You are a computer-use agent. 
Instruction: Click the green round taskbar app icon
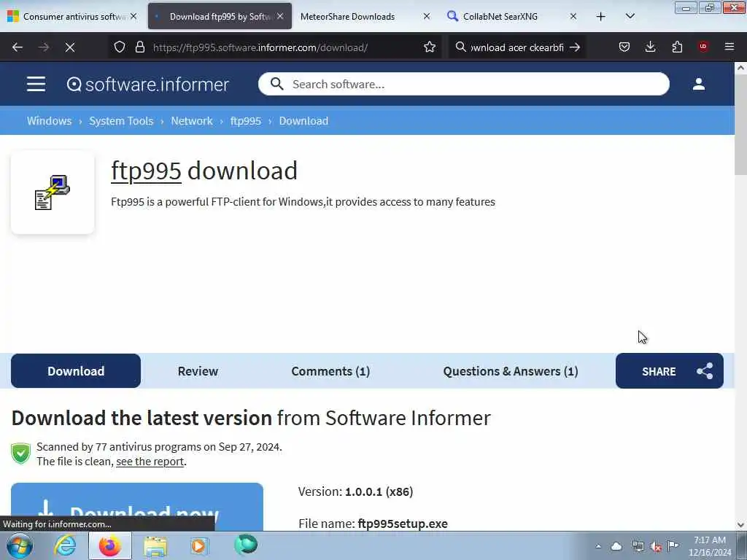pos(246,545)
